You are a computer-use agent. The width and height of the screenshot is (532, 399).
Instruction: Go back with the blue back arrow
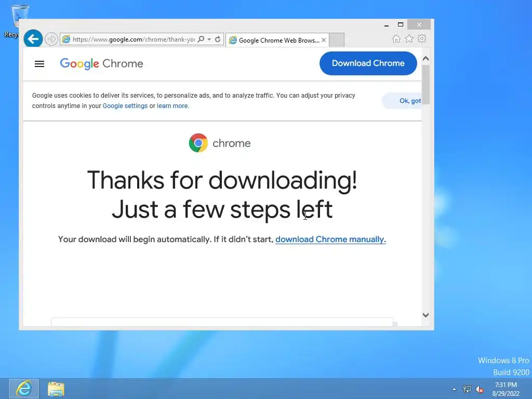(x=33, y=39)
